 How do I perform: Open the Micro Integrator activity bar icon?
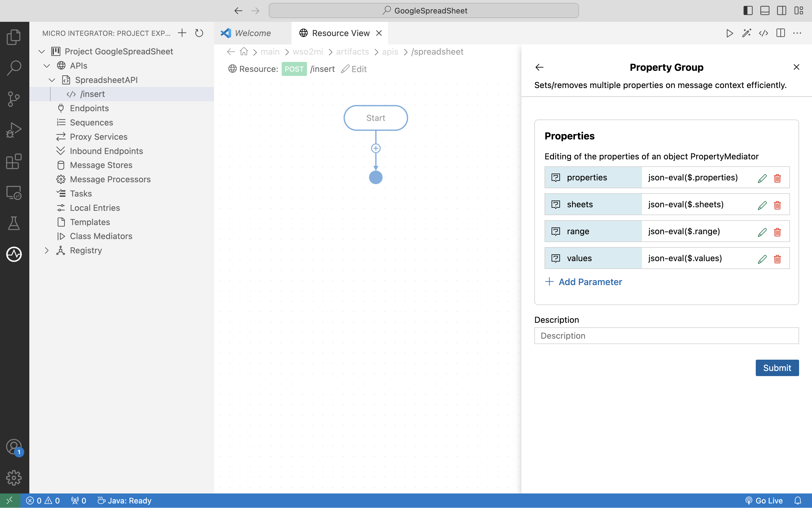(14, 254)
